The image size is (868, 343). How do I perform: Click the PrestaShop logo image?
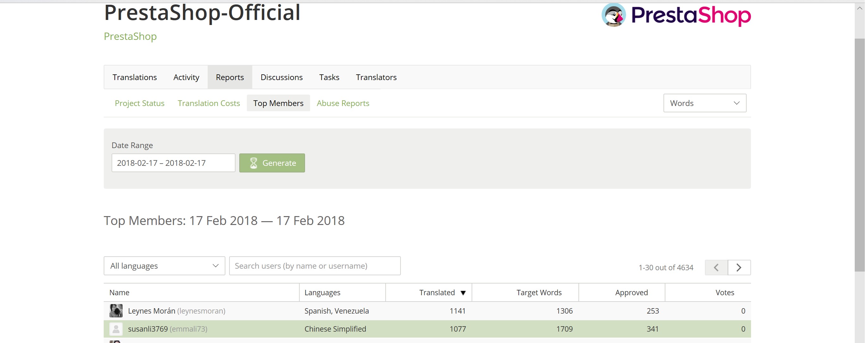676,15
